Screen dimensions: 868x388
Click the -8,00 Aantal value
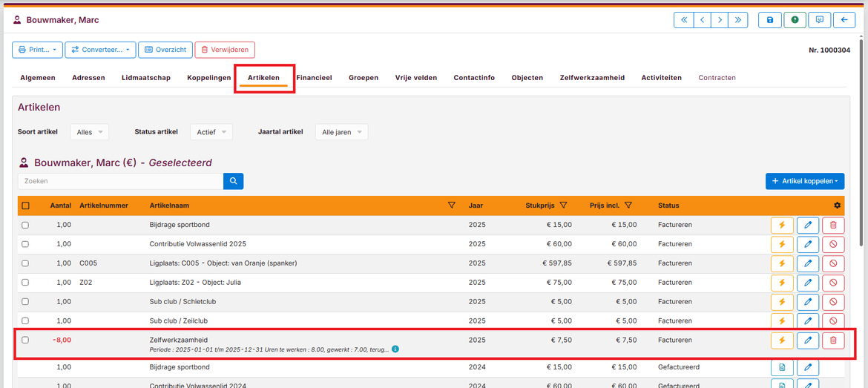tap(62, 340)
